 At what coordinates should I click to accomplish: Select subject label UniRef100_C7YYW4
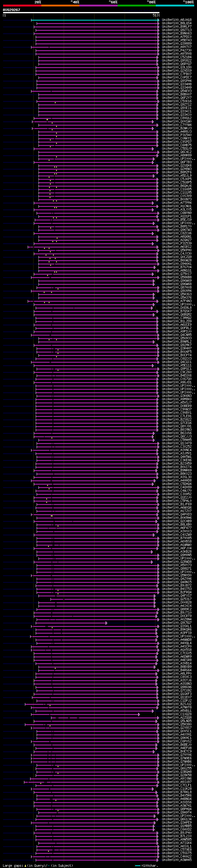coord(177,125)
